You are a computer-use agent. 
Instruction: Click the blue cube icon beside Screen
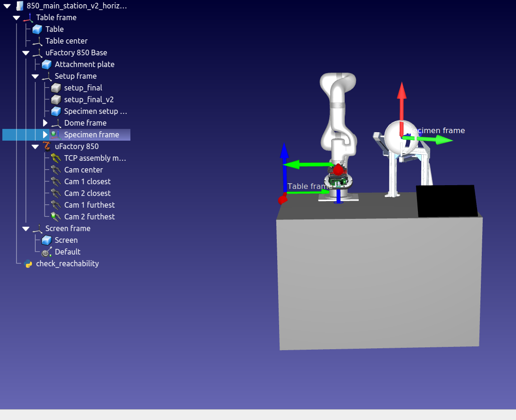pyautogui.click(x=47, y=240)
